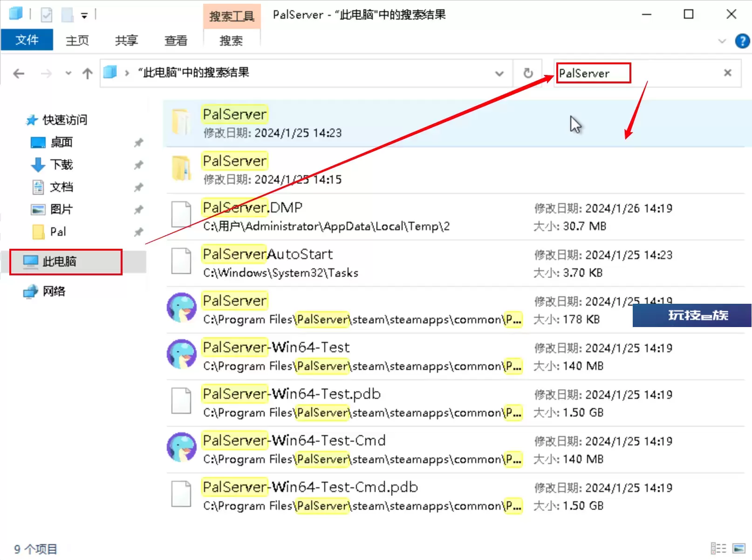Open the 文件 ribbon tab
The height and width of the screenshot is (560, 752).
27,40
